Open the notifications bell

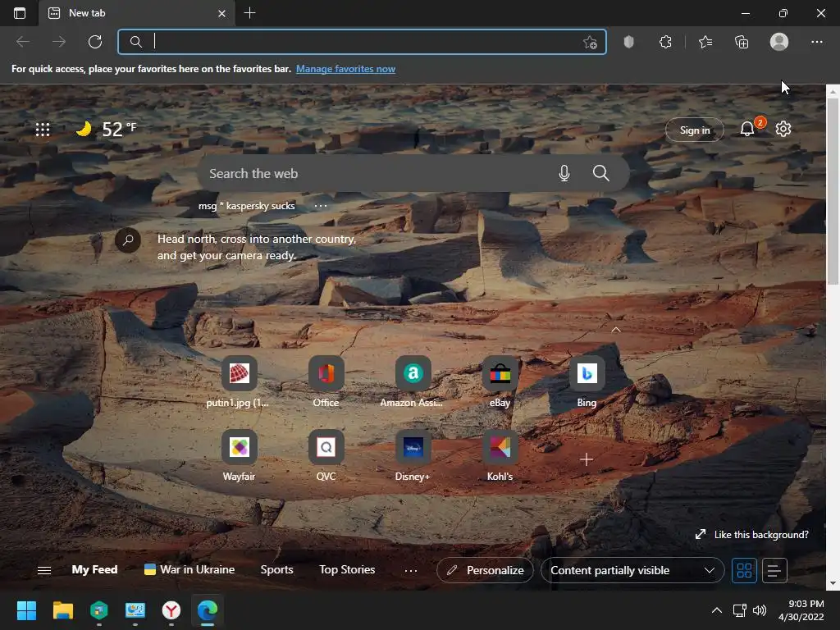coord(747,129)
